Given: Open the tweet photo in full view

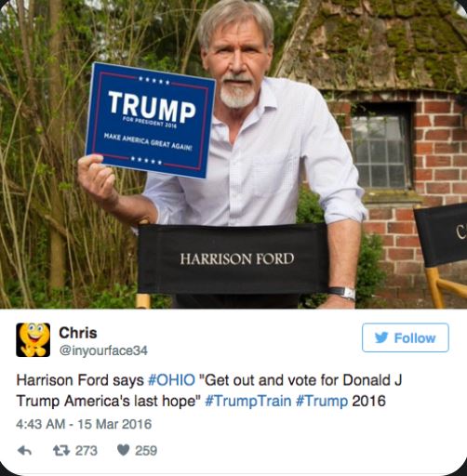Looking at the screenshot, I should 233,154.
